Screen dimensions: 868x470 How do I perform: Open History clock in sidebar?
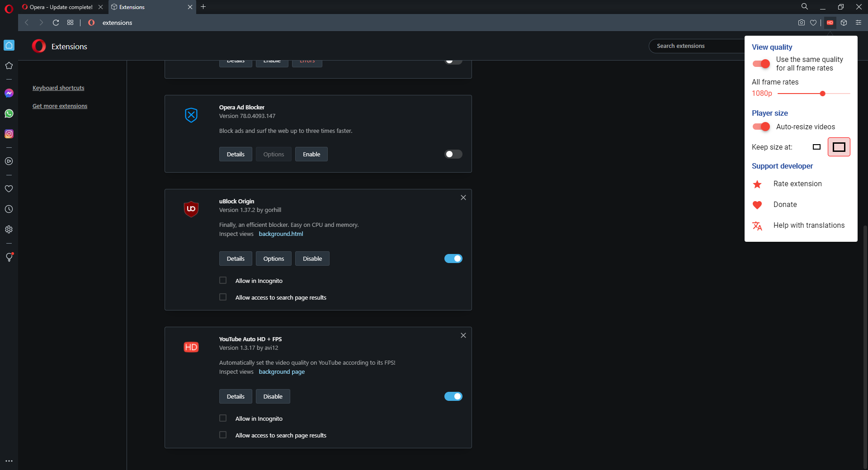pyautogui.click(x=9, y=209)
